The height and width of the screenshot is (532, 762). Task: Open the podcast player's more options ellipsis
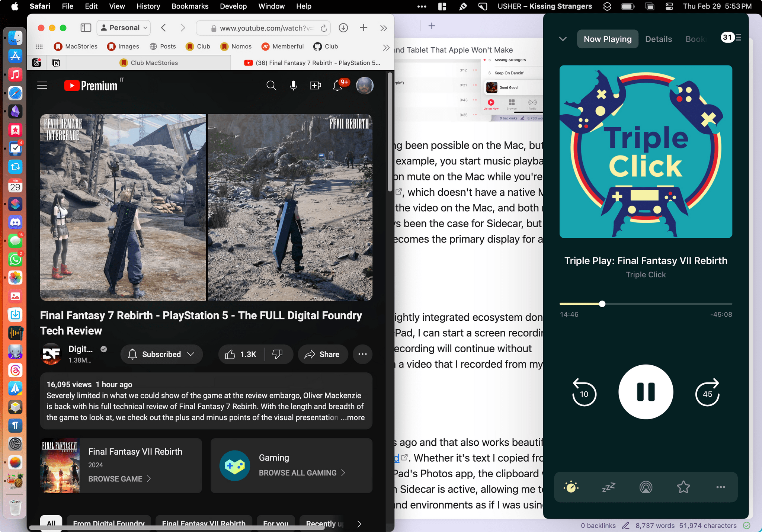[721, 487]
